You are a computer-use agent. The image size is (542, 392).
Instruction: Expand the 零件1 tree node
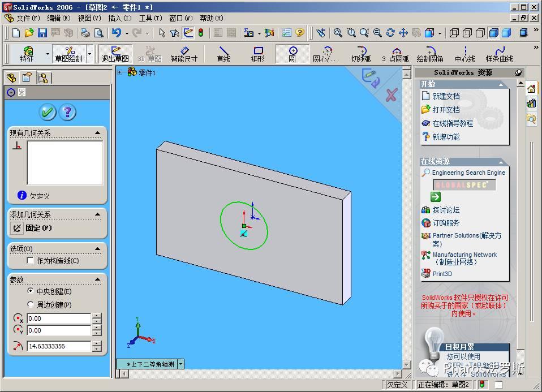(x=119, y=72)
